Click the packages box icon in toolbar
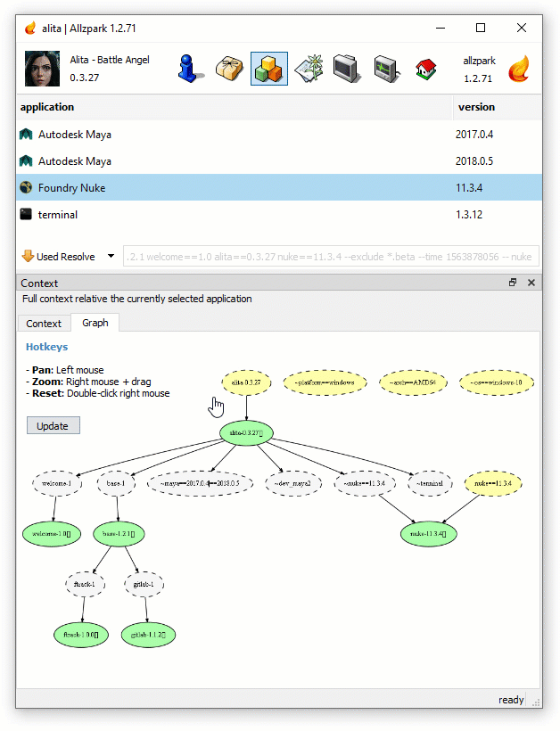The height and width of the screenshot is (731, 560). tap(229, 69)
